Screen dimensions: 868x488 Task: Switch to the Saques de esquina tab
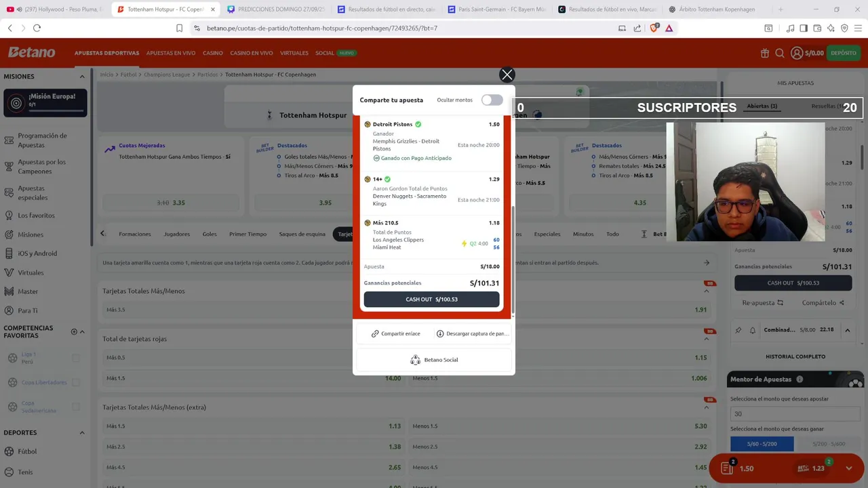[302, 234]
